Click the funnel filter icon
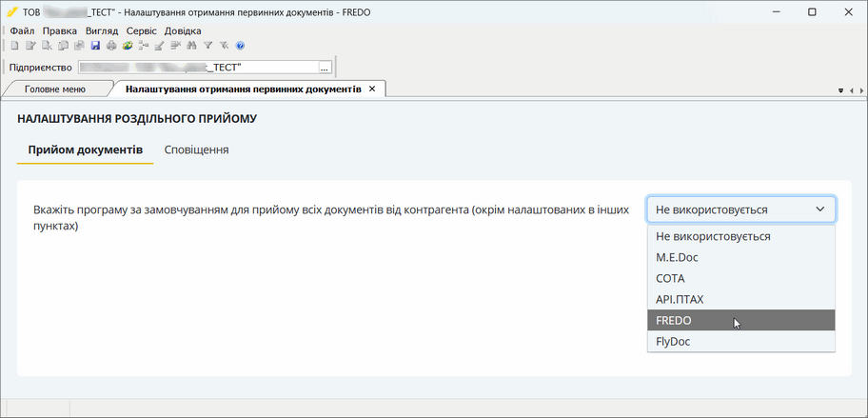The image size is (868, 418). point(208,46)
